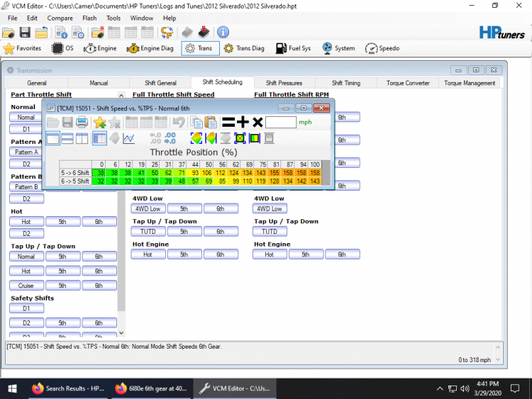Screen dimensions: 532x399
Task: Select column header 44 percent throttle
Action: tap(193, 164)
